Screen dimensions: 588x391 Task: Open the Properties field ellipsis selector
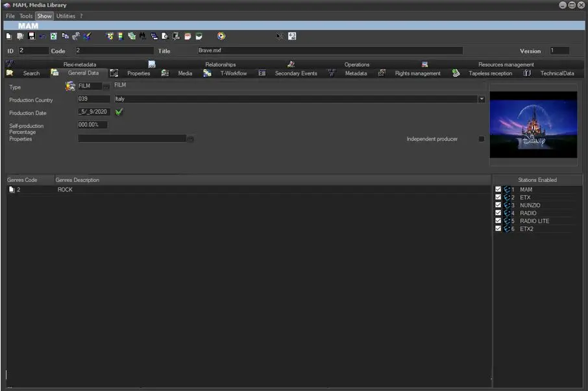point(190,139)
